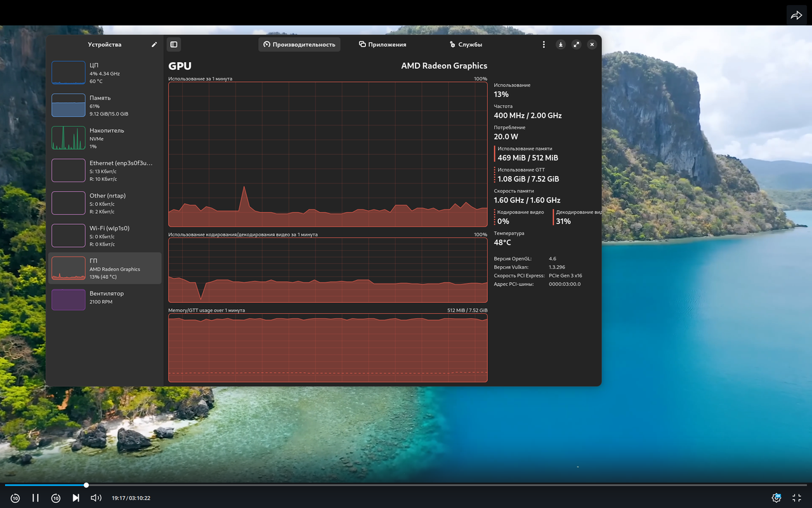Click the 469 MiB / 512 MiB memory value
The width and height of the screenshot is (812, 508).
coord(528,158)
